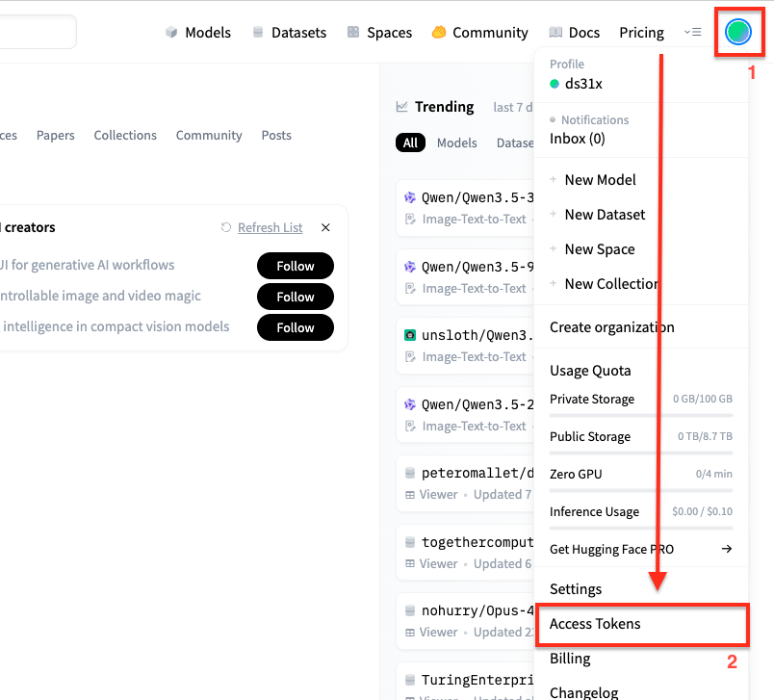Image resolution: width=774 pixels, height=700 pixels.
Task: Open Settings from the profile menu
Action: click(x=576, y=589)
